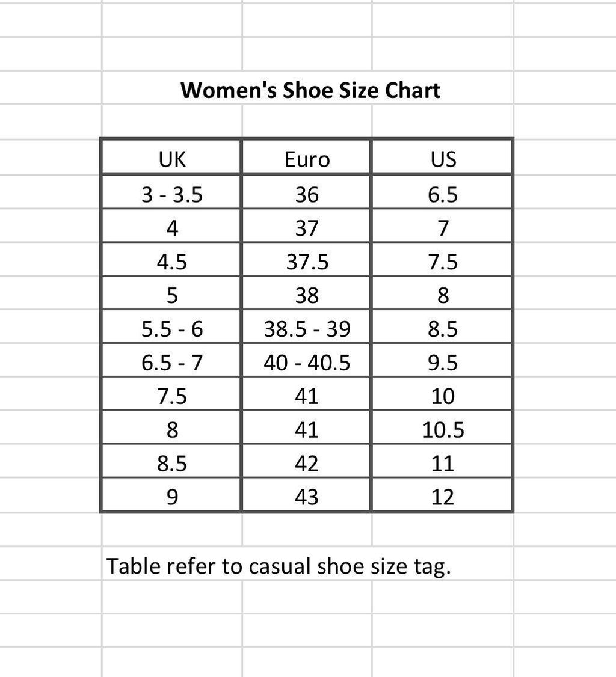Click the US cell showing 6.5
616x677 pixels.
pos(443,194)
